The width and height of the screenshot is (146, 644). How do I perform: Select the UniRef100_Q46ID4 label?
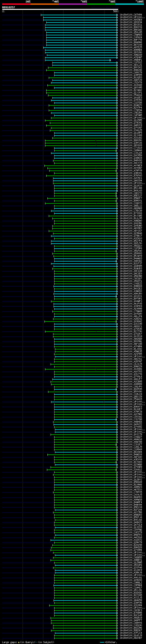coord(131,180)
